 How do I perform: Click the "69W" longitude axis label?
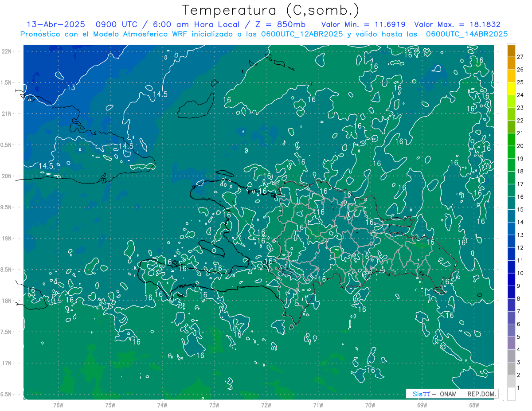[x=422, y=405]
